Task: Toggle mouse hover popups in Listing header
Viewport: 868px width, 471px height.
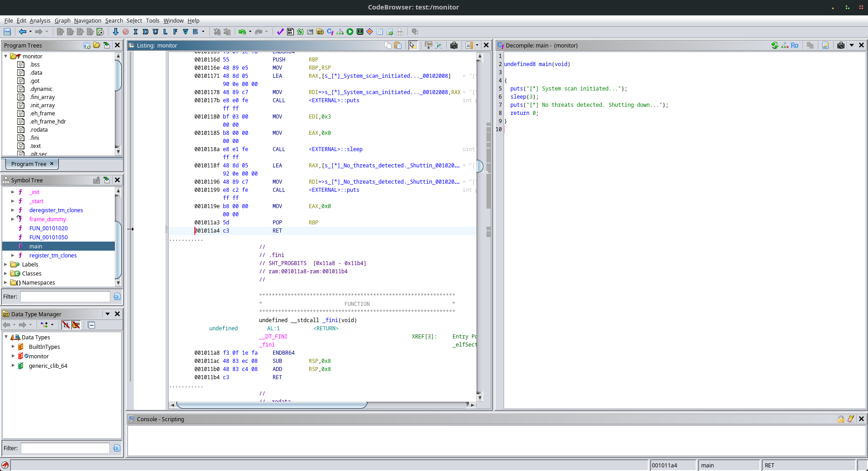Action: [412, 45]
